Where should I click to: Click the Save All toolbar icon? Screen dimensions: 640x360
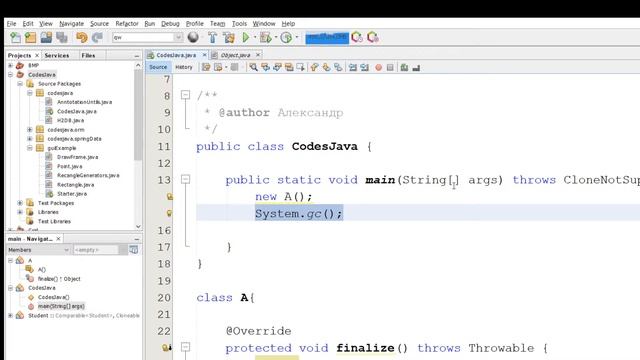click(x=62, y=38)
